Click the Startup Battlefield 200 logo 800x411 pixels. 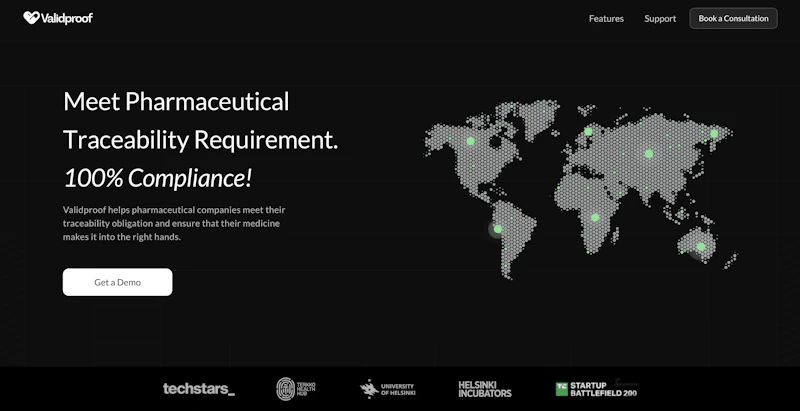596,389
